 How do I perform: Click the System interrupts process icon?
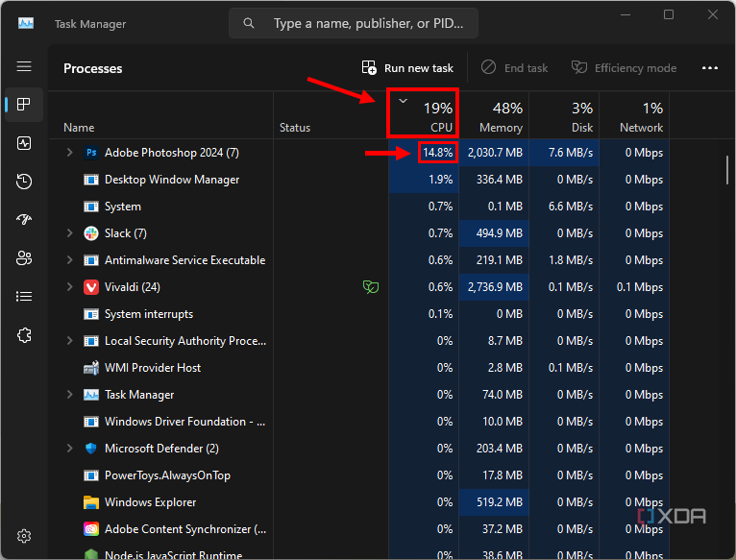point(91,314)
